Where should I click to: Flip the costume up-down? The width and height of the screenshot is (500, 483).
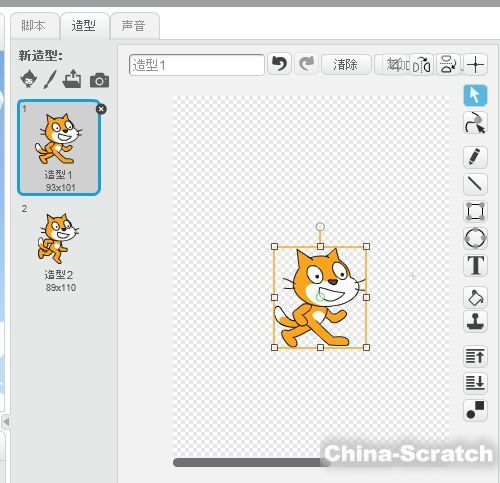[x=448, y=64]
